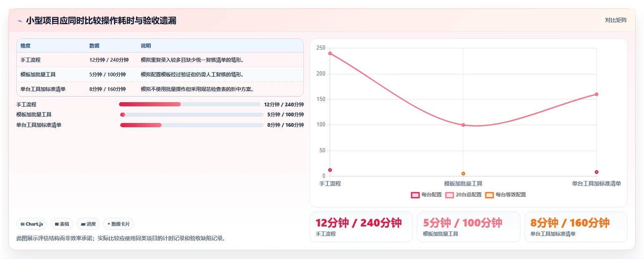The image size is (644, 259).
Task: Click the 每台等效配置 orange legend box
Action: pyautogui.click(x=490, y=195)
